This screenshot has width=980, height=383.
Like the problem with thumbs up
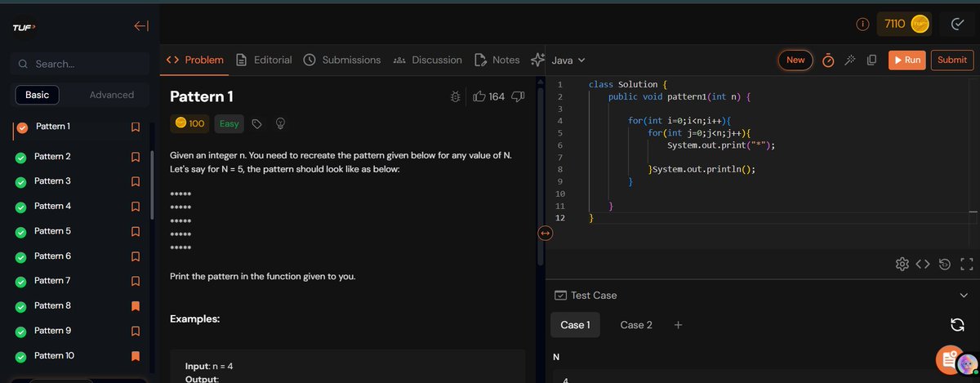479,96
